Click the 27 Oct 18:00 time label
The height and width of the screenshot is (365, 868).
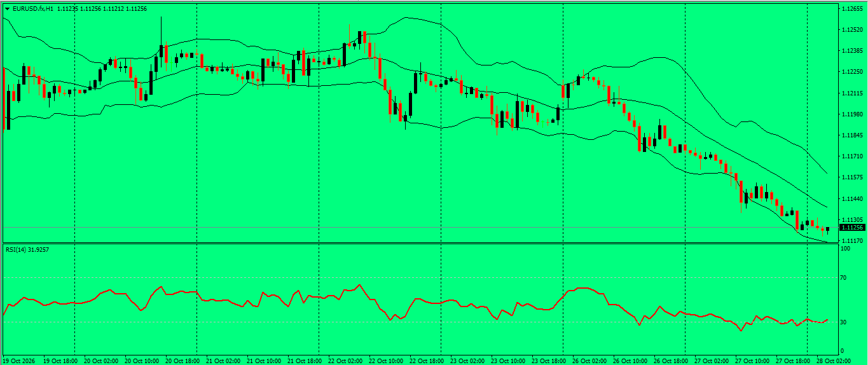(x=793, y=361)
